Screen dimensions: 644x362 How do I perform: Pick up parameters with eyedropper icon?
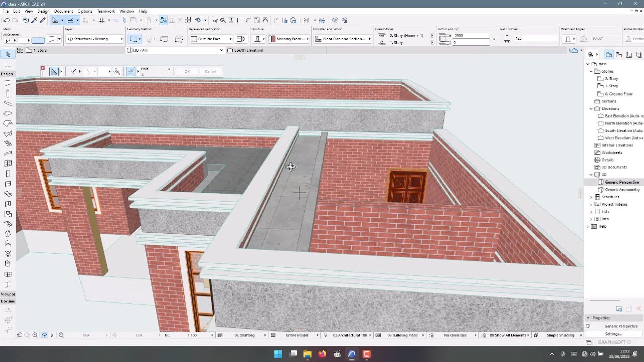click(34, 20)
